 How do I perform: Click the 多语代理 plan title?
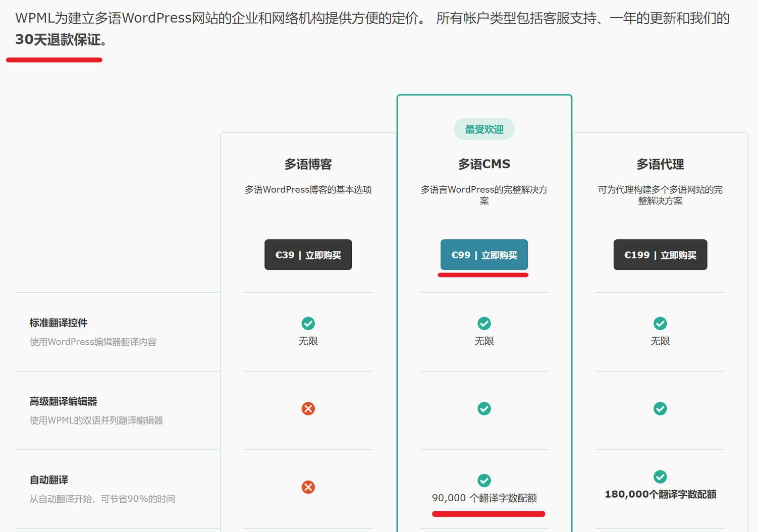tap(660, 164)
